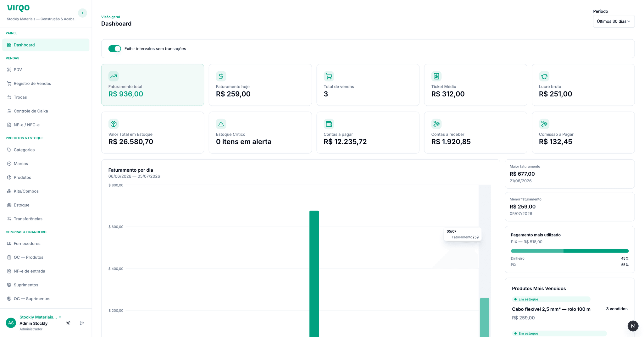Open Valor Total em Estoque card
This screenshot has width=644, height=337.
(x=153, y=133)
